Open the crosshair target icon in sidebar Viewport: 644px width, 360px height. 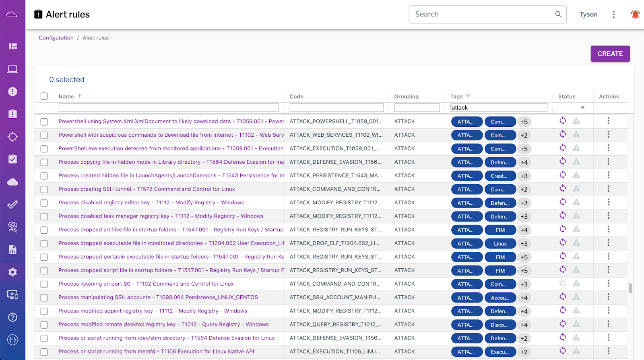(12, 137)
